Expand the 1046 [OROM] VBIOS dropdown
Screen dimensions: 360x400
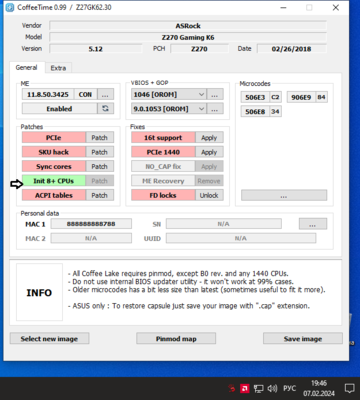coord(169,95)
